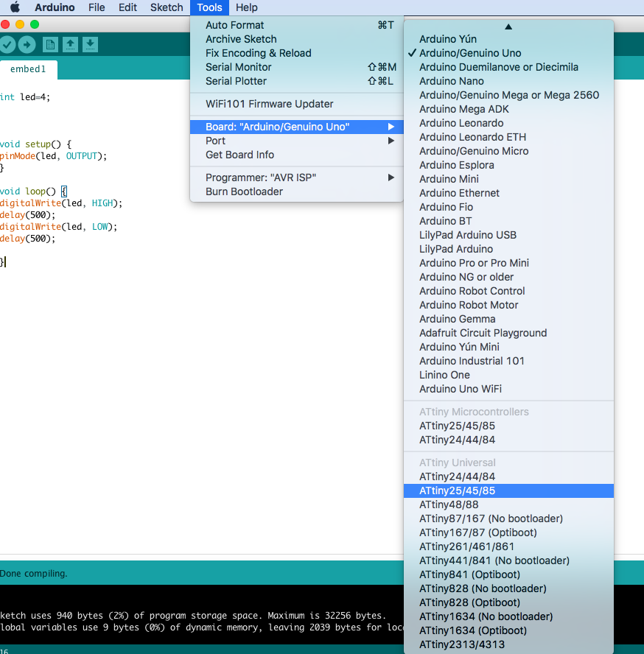Screen dimensions: 644x654
Task: Select ATtiny167/87 (Optiboot) board
Action: coord(508,532)
